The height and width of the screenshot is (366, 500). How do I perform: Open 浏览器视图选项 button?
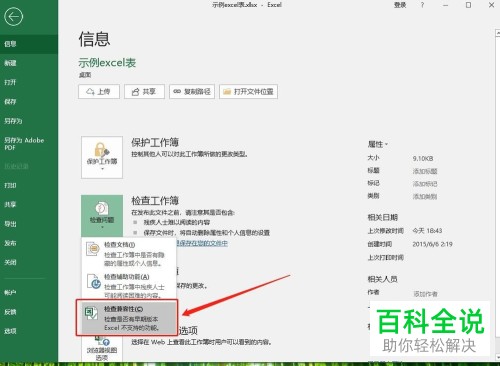(102, 348)
